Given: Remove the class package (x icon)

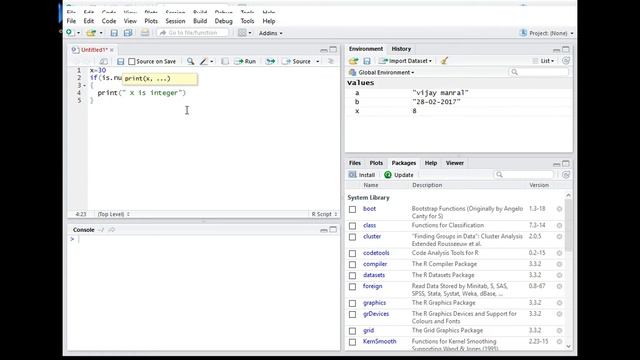Looking at the screenshot, I should click(560, 225).
